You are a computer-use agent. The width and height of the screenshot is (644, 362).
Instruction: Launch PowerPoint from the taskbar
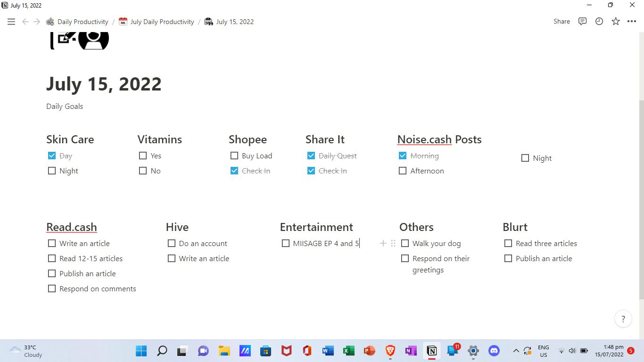369,351
